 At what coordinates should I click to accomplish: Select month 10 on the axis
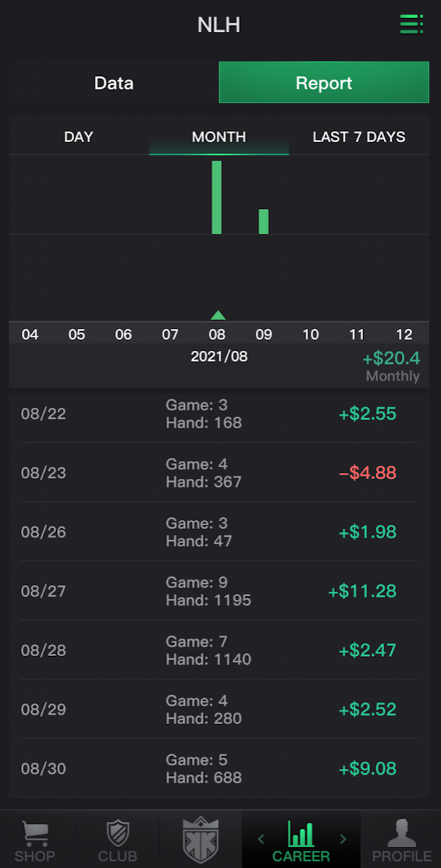[x=310, y=334]
